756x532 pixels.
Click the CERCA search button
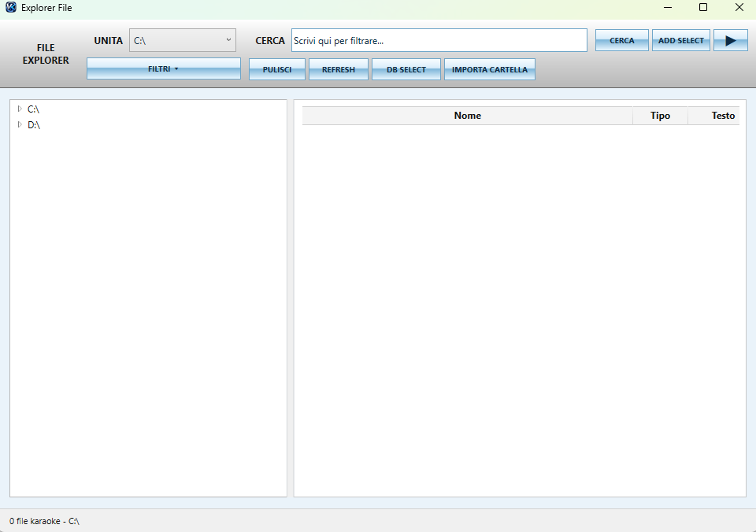(622, 40)
